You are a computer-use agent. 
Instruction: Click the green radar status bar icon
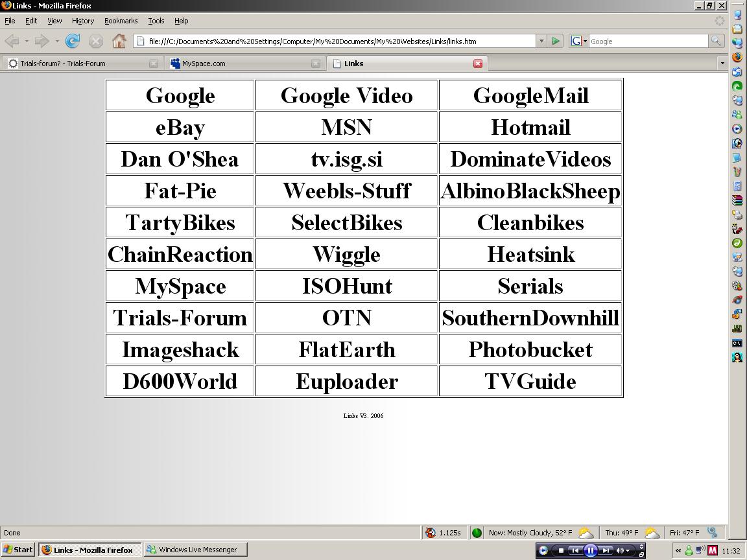pos(477,533)
